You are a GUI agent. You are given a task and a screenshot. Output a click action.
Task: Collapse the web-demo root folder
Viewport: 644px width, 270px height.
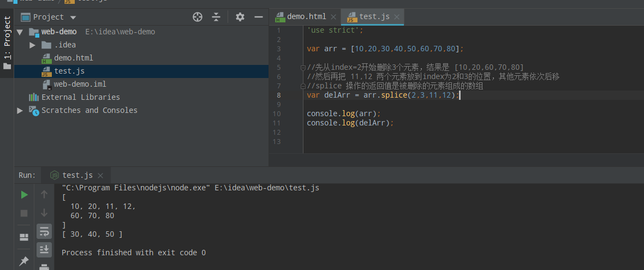coord(20,32)
